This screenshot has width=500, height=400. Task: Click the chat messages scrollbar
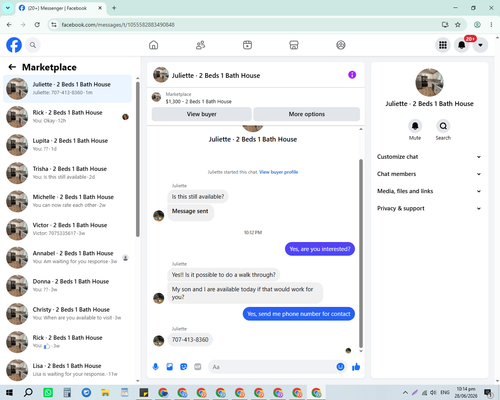pyautogui.click(x=361, y=253)
